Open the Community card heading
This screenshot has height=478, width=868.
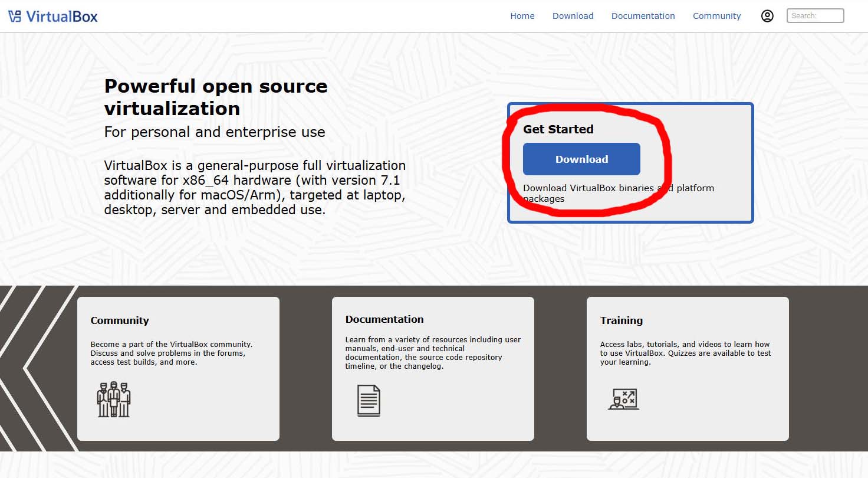click(x=120, y=320)
